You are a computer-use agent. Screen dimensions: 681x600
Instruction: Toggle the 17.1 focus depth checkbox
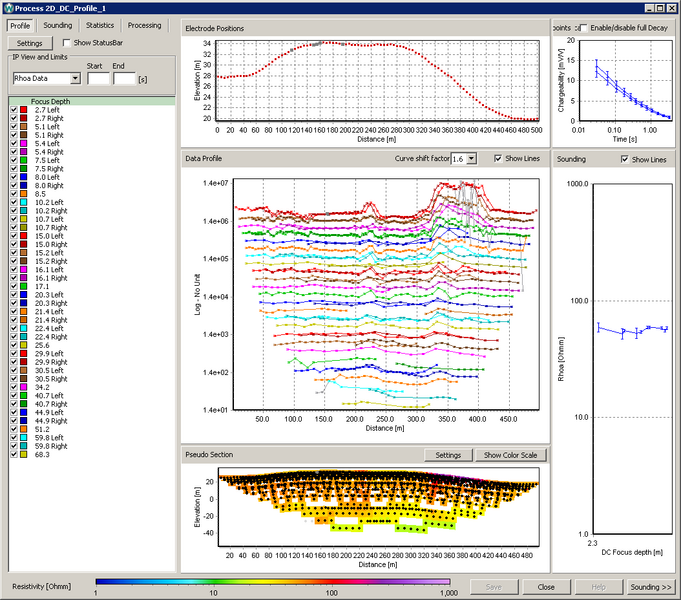(13, 287)
